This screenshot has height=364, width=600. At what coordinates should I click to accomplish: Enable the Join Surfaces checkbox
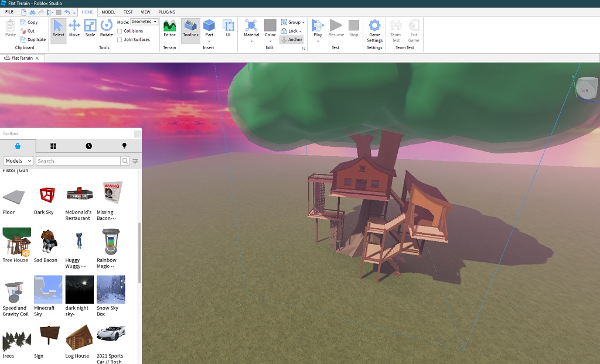tap(120, 40)
